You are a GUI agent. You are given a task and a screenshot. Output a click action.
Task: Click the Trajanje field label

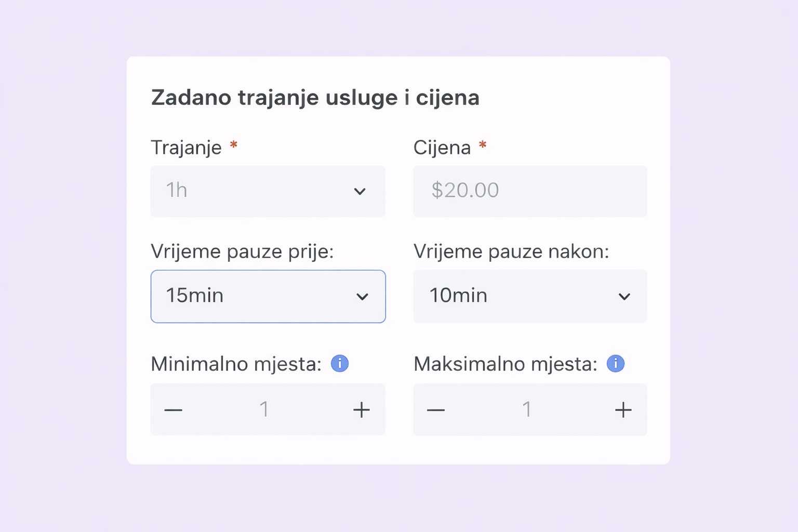tap(186, 148)
